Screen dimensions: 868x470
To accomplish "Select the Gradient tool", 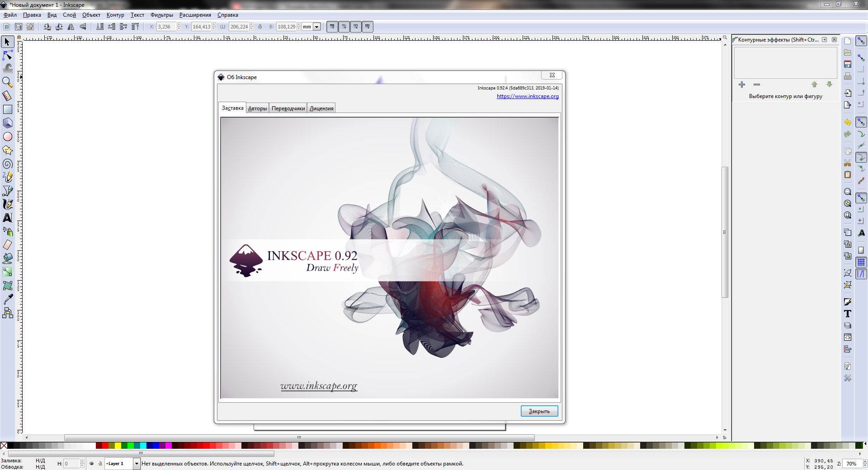I will [7, 272].
